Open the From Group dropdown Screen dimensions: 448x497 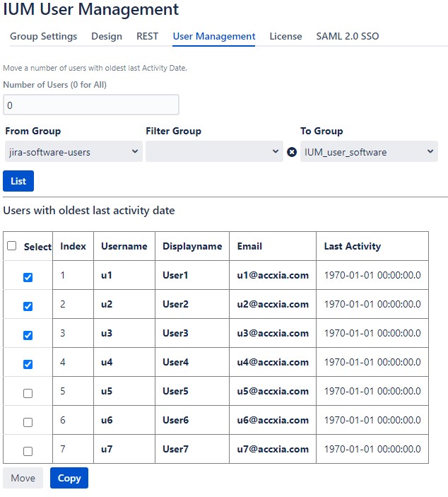click(73, 152)
